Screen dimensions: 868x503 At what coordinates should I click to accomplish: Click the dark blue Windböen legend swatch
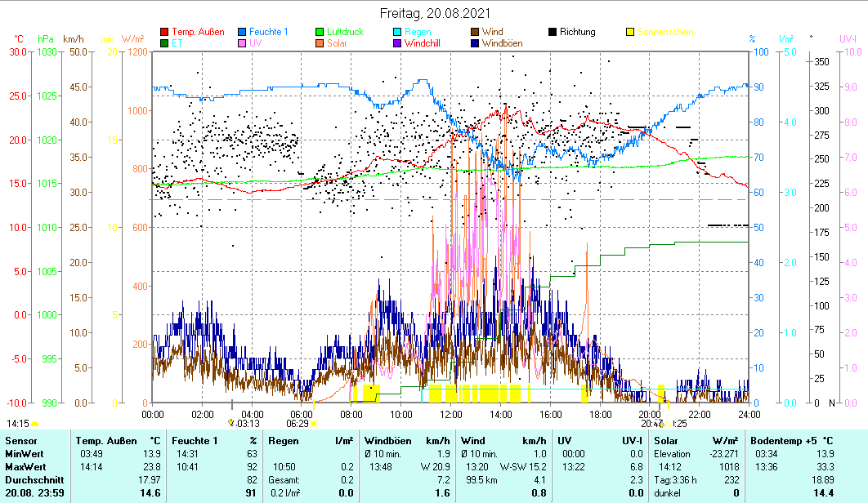pos(474,43)
